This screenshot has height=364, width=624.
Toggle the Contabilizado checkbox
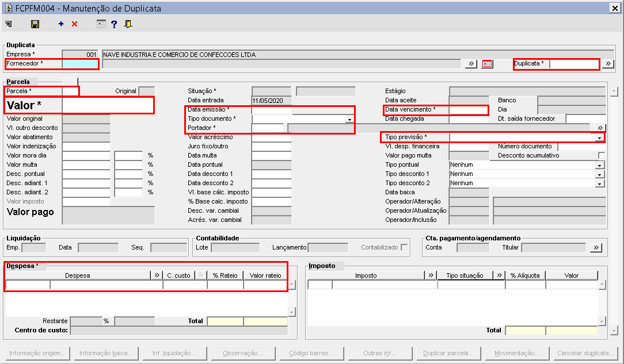(404, 247)
